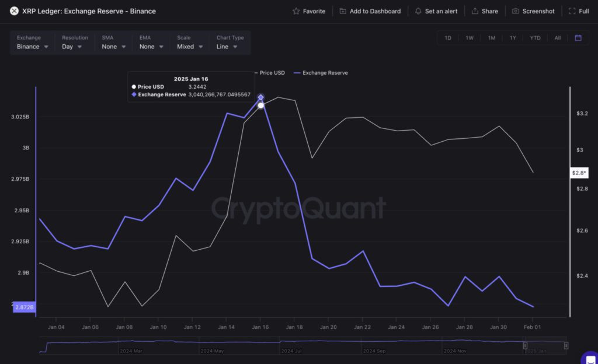The image size is (598, 364).
Task: Click the Favorite star icon
Action: (296, 11)
